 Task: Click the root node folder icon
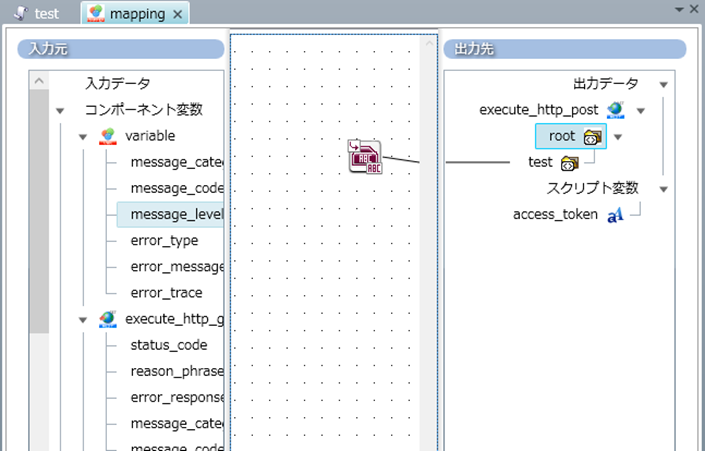(593, 136)
